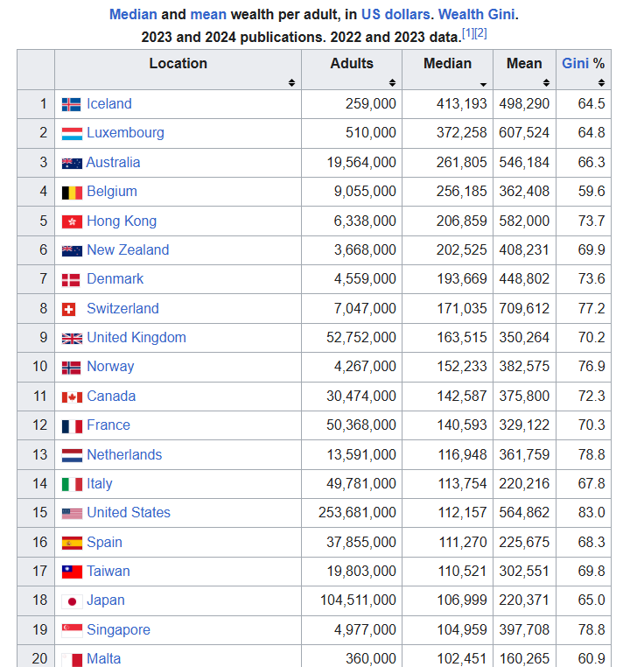Screen dimensions: 644x667
Task: Open the France country link
Action: point(108,425)
